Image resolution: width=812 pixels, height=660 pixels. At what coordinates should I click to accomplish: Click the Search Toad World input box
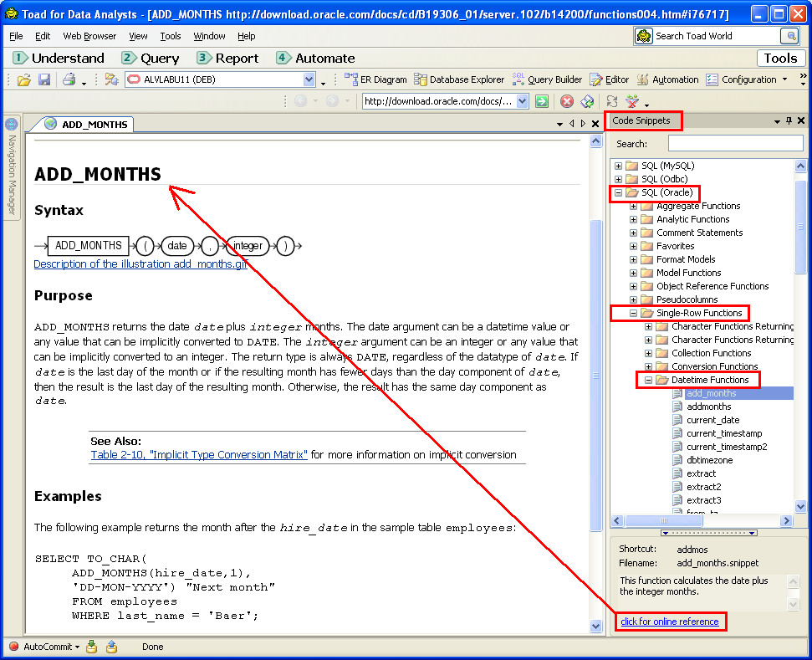718,36
